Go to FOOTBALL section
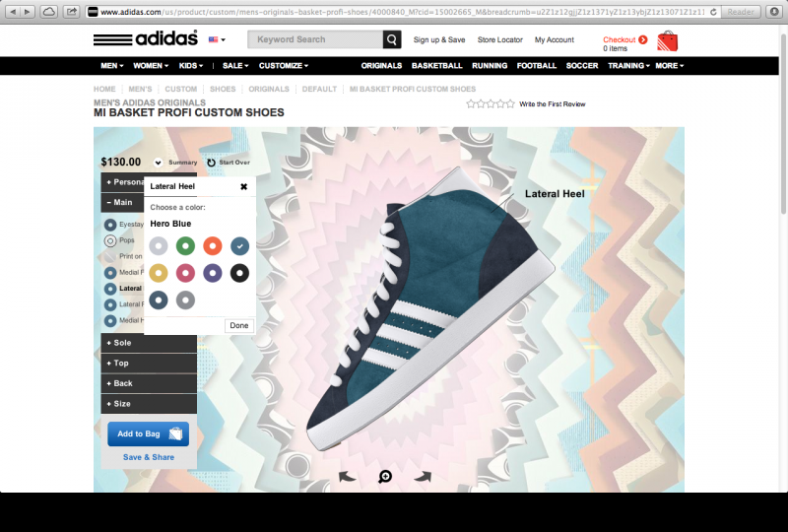 pos(536,65)
